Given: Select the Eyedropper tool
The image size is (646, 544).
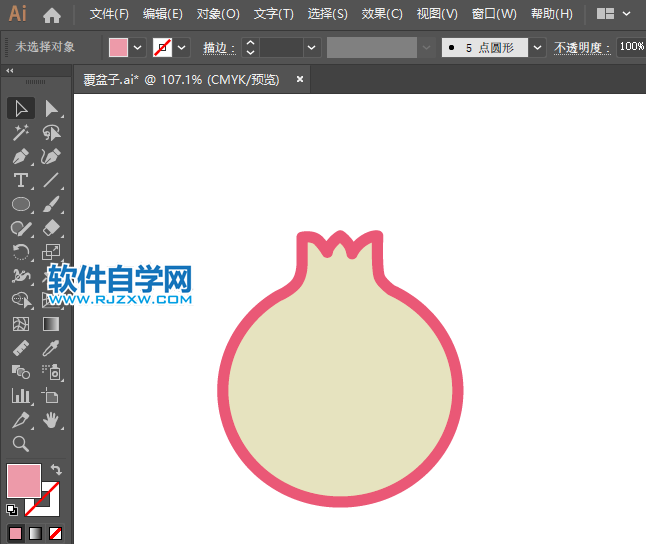Looking at the screenshot, I should click(x=51, y=348).
